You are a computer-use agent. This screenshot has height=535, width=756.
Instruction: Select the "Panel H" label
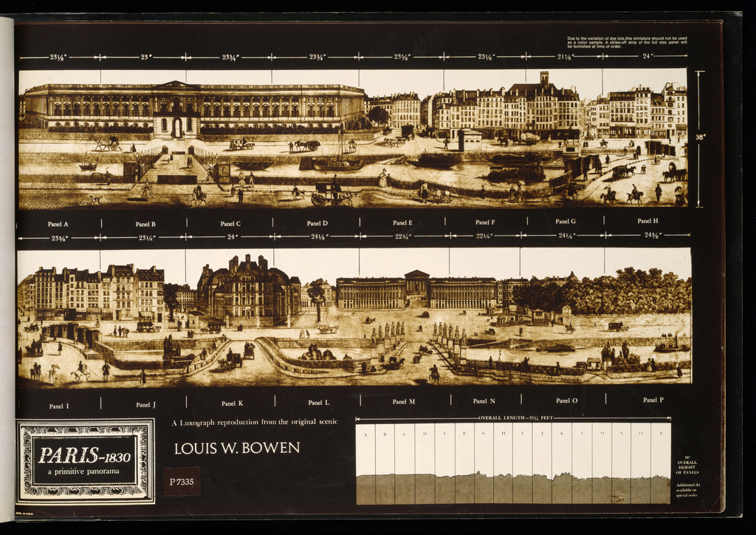point(647,220)
